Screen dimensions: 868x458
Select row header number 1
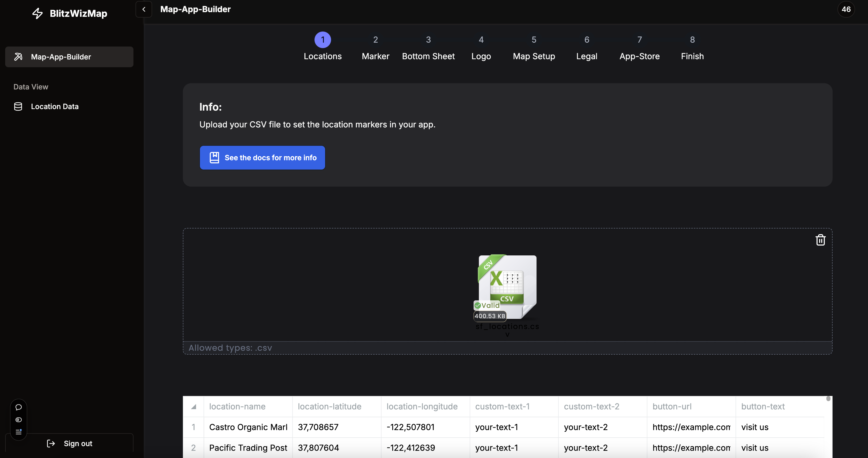(193, 427)
